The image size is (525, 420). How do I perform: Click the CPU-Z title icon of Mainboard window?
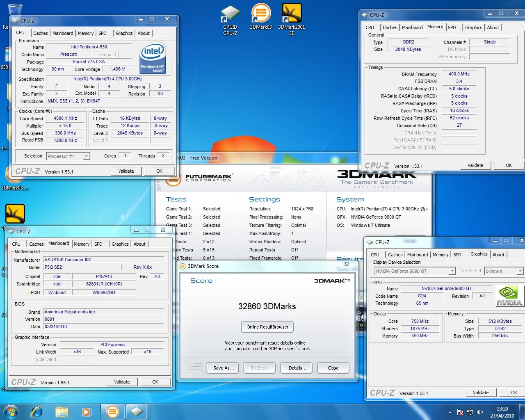pos(11,231)
